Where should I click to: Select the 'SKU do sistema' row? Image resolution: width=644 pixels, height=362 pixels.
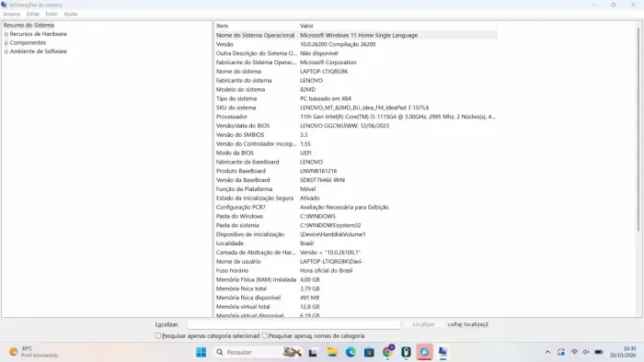coord(356,107)
